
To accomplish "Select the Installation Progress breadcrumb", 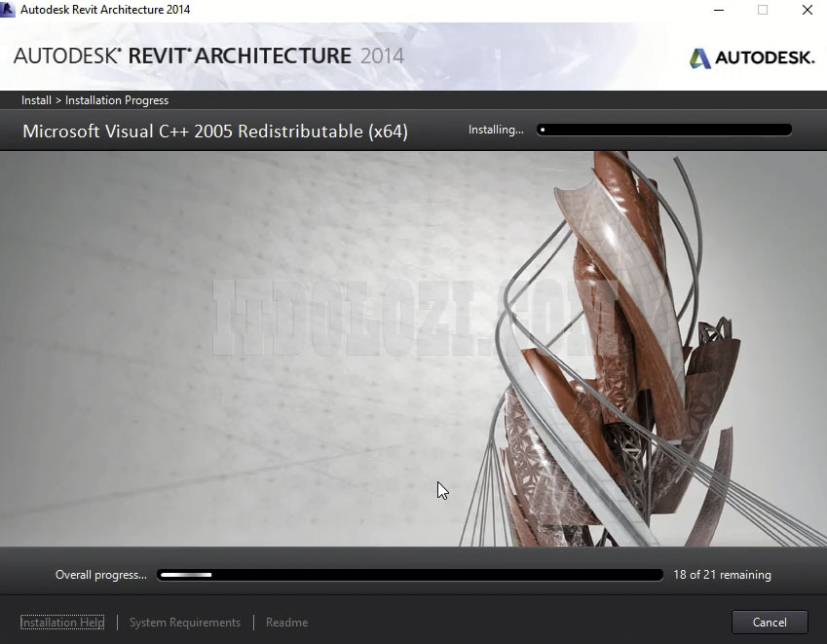I will point(117,100).
